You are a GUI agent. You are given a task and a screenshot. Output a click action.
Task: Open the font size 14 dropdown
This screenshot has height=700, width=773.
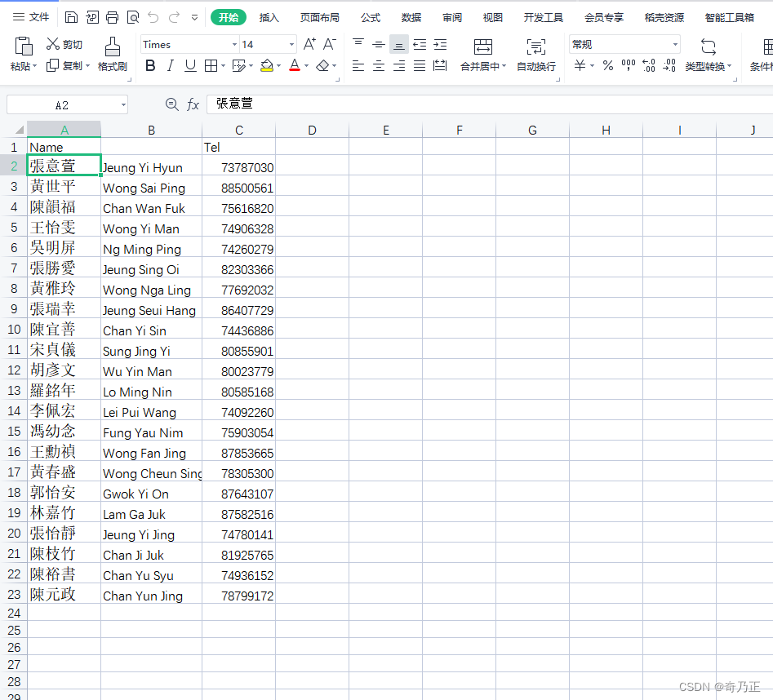(291, 44)
